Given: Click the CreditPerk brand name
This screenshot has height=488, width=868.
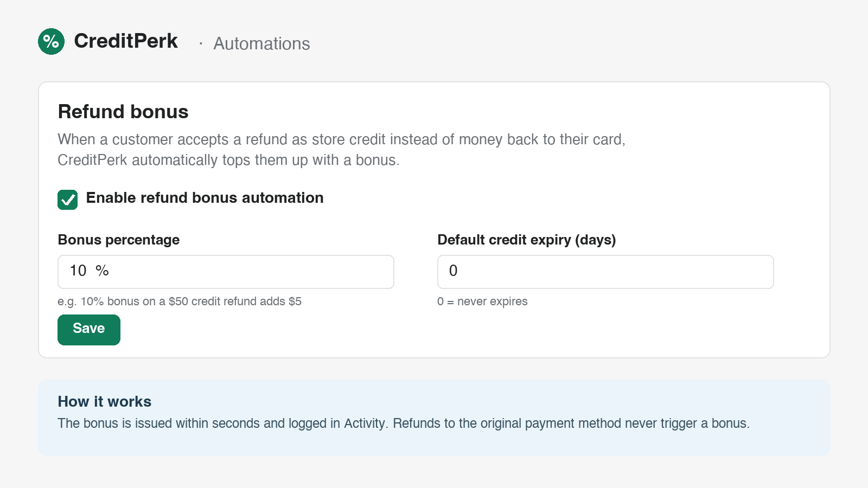Looking at the screenshot, I should coord(126,41).
